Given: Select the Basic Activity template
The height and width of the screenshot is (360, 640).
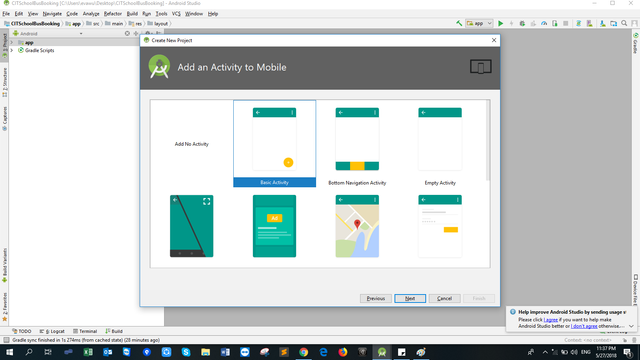Looking at the screenshot, I should (x=274, y=144).
